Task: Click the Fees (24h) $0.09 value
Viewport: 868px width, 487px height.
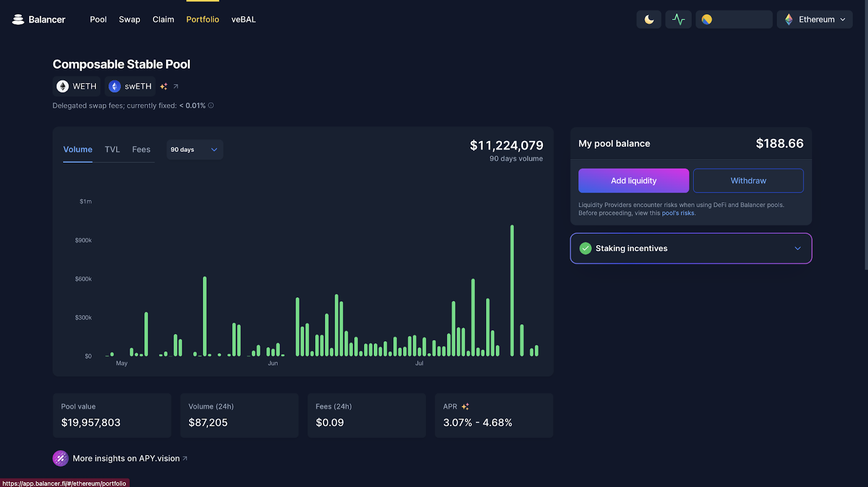Action: [x=330, y=422]
